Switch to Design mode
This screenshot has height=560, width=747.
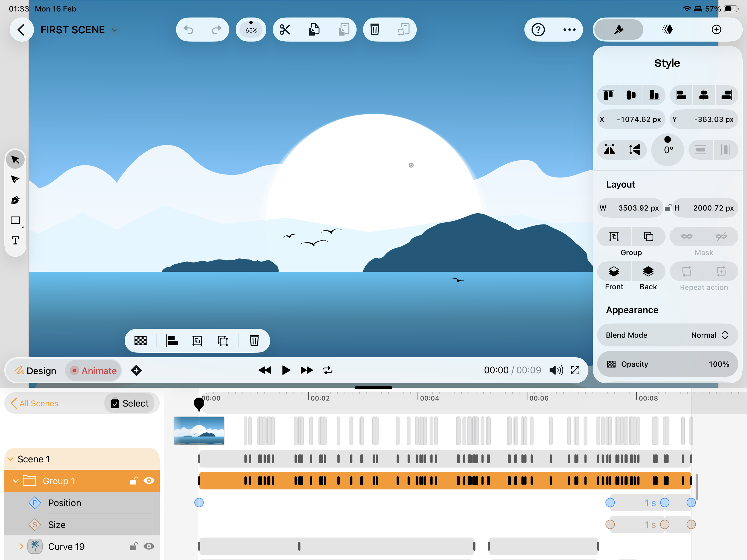[x=36, y=371]
